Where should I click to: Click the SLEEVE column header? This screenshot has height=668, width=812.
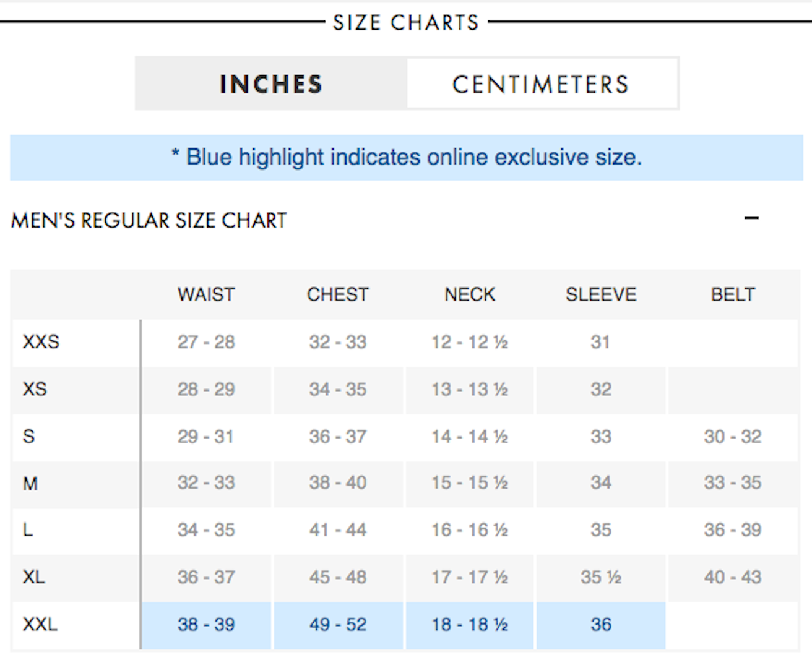[x=601, y=294]
